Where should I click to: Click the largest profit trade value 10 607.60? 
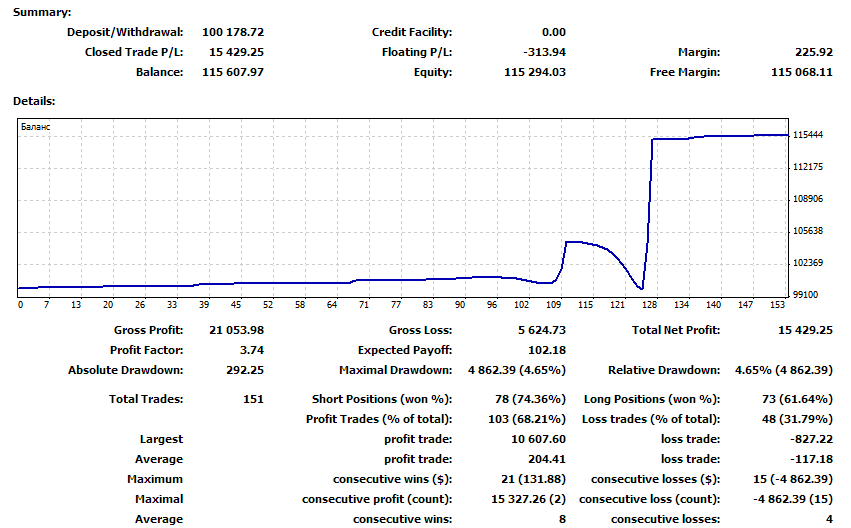point(538,439)
